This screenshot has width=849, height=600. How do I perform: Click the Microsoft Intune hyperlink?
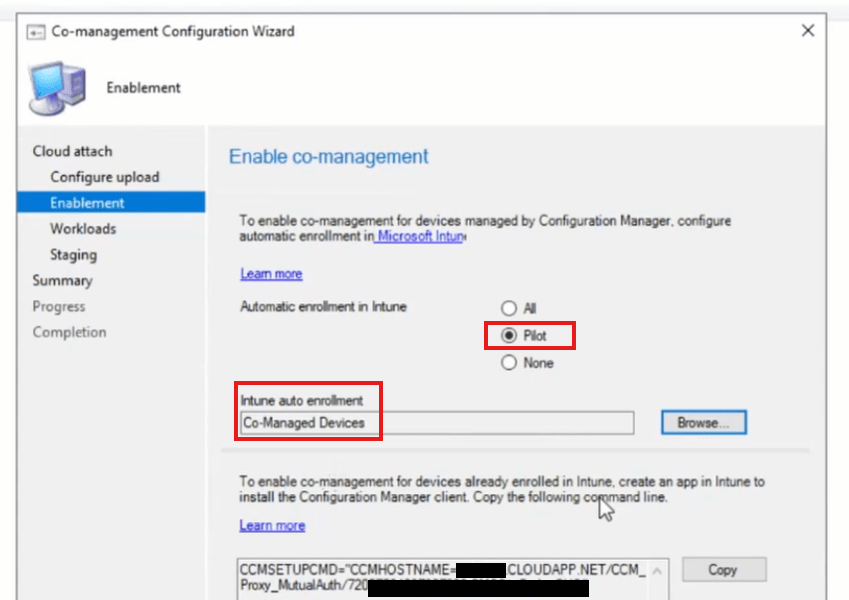420,236
